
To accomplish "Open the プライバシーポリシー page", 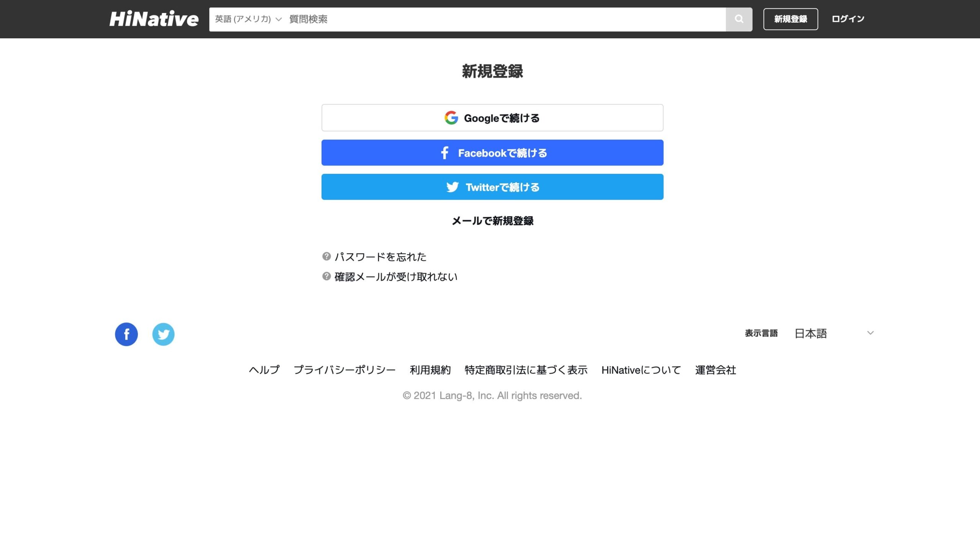I will click(x=345, y=370).
